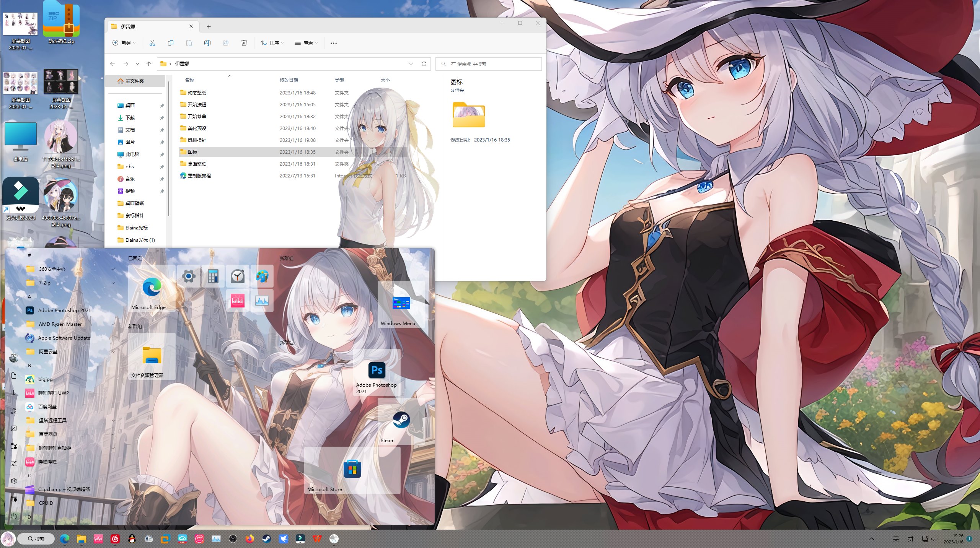Go up one folder level
Image resolution: width=980 pixels, height=548 pixels.
(148, 64)
